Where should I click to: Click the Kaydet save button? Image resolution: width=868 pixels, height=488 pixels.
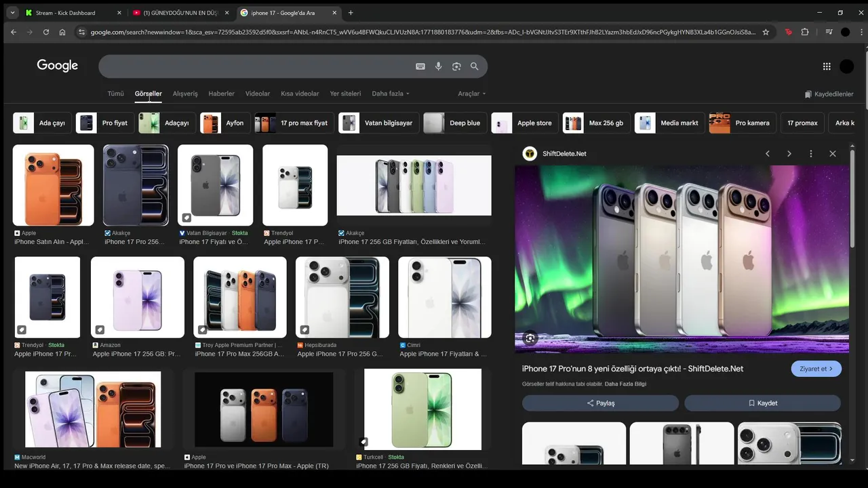(762, 403)
